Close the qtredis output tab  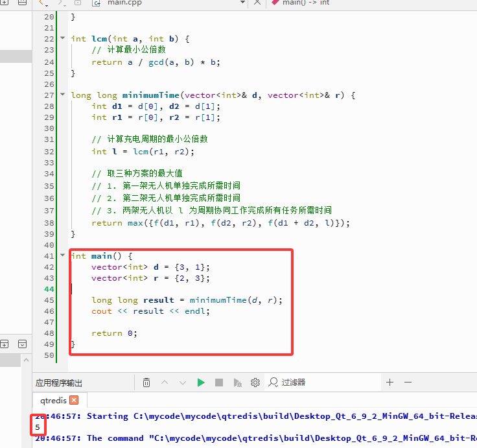click(74, 400)
